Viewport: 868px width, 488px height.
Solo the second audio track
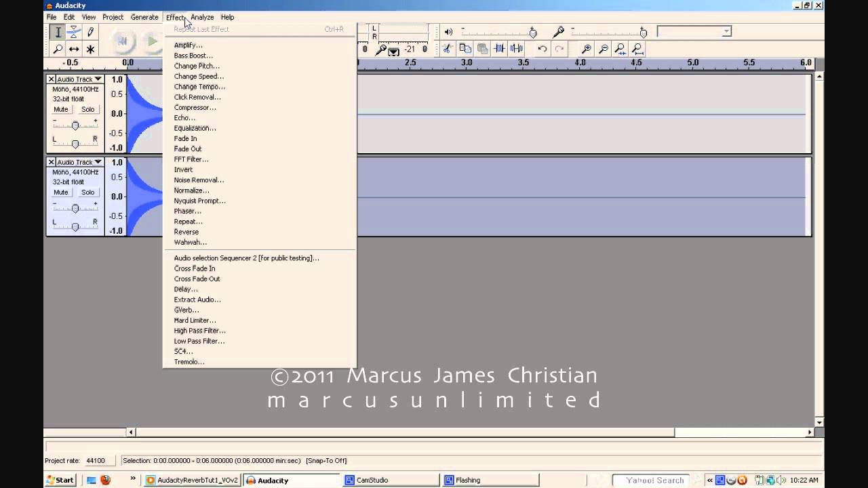pyautogui.click(x=88, y=192)
